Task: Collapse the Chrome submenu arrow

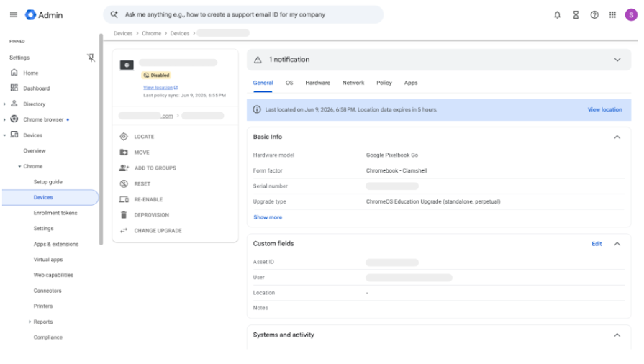Action: (19, 166)
